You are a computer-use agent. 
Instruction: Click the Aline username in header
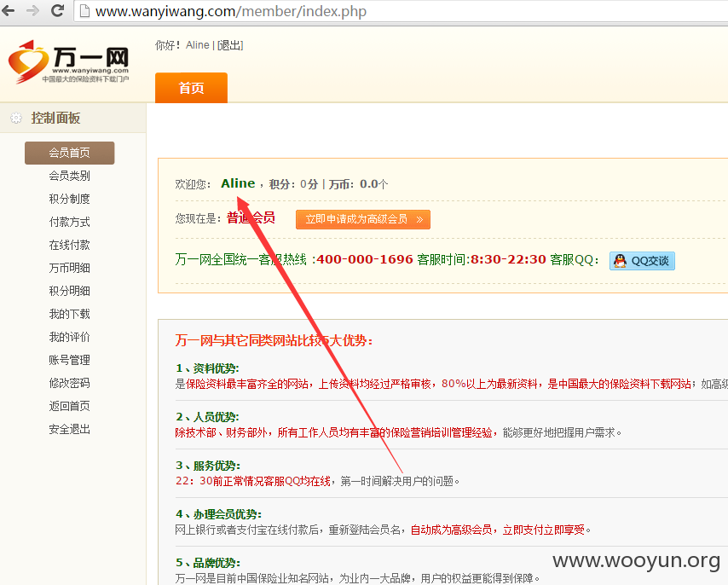point(197,45)
